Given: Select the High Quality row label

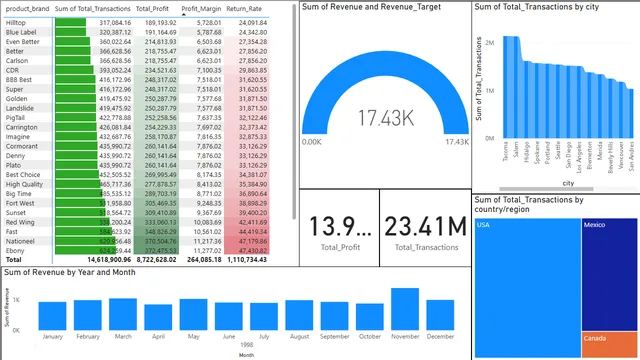Looking at the screenshot, I should pyautogui.click(x=24, y=184).
